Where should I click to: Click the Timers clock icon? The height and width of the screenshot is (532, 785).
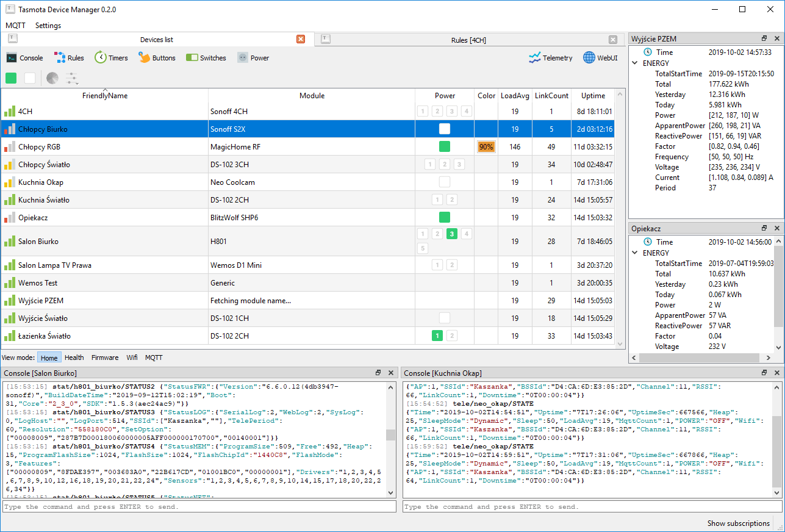pos(101,58)
